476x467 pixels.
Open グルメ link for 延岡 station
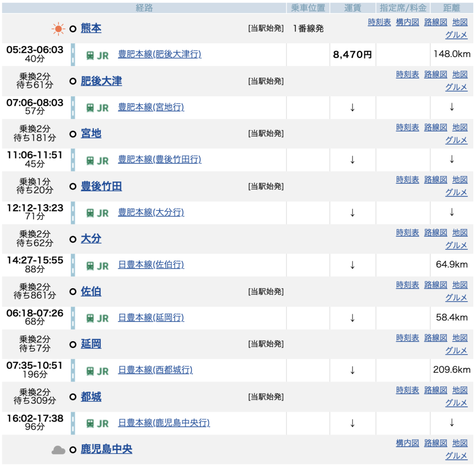pyautogui.click(x=456, y=350)
